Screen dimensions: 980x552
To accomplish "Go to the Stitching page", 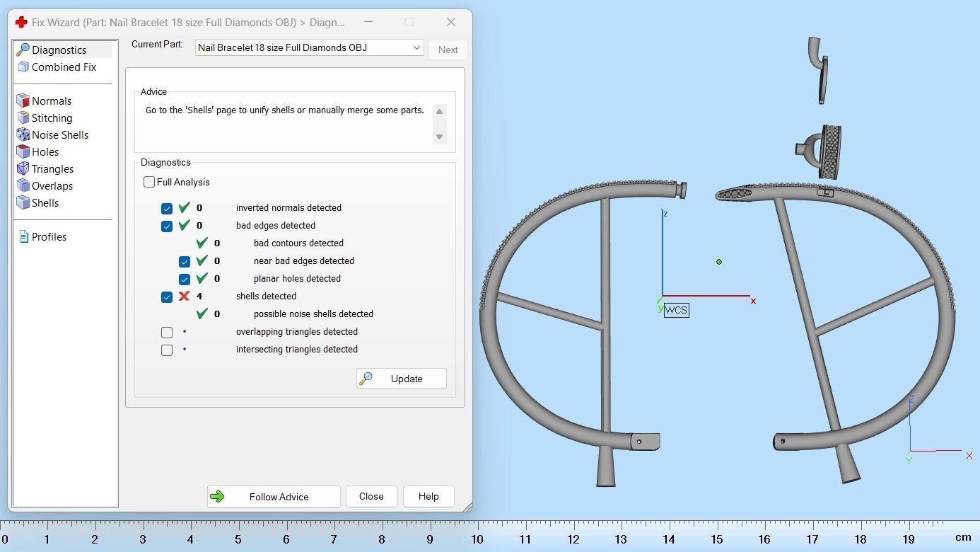I will point(52,117).
